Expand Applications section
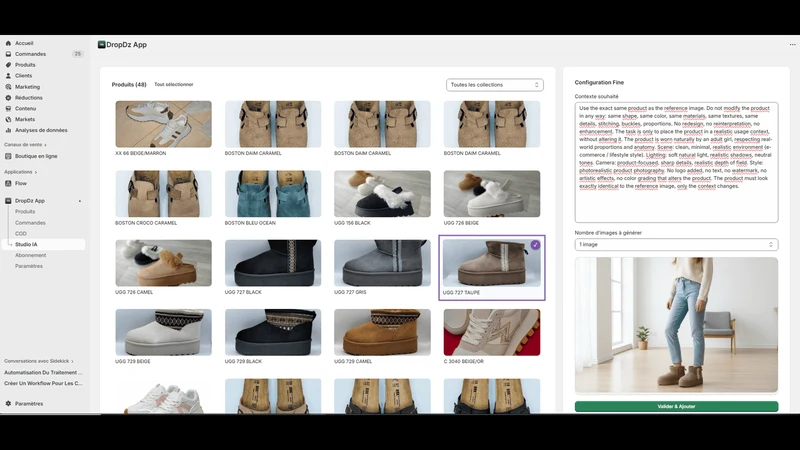This screenshot has height=450, width=800. [x=20, y=172]
